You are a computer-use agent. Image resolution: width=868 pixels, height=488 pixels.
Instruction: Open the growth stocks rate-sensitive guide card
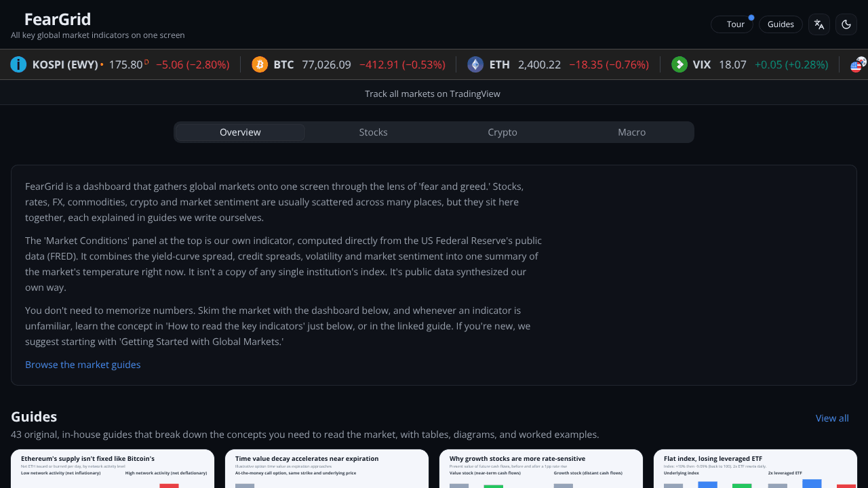tap(541, 469)
